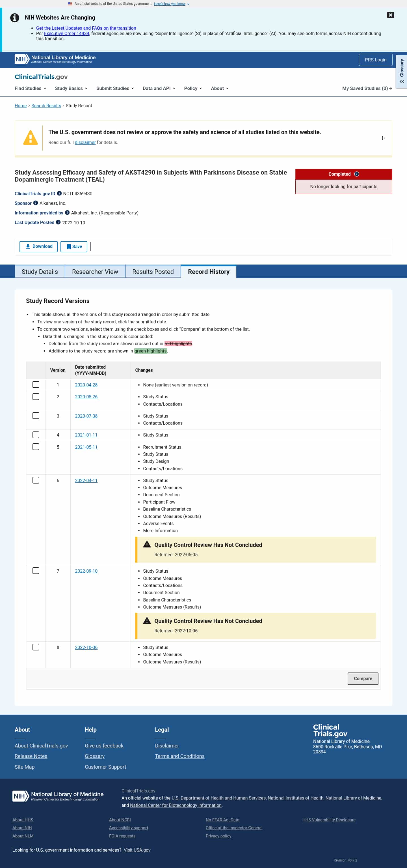Open the Find Studies dropdown menu
The image size is (407, 868).
coord(30,88)
